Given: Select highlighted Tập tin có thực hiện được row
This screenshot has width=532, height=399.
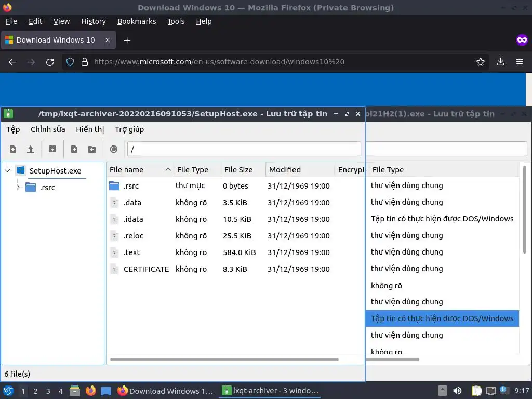Looking at the screenshot, I should [x=442, y=318].
